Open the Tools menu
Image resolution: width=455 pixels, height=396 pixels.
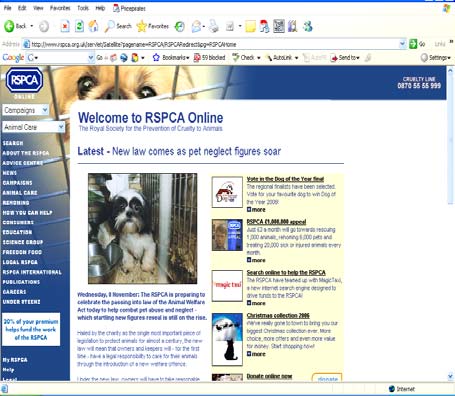(x=83, y=8)
